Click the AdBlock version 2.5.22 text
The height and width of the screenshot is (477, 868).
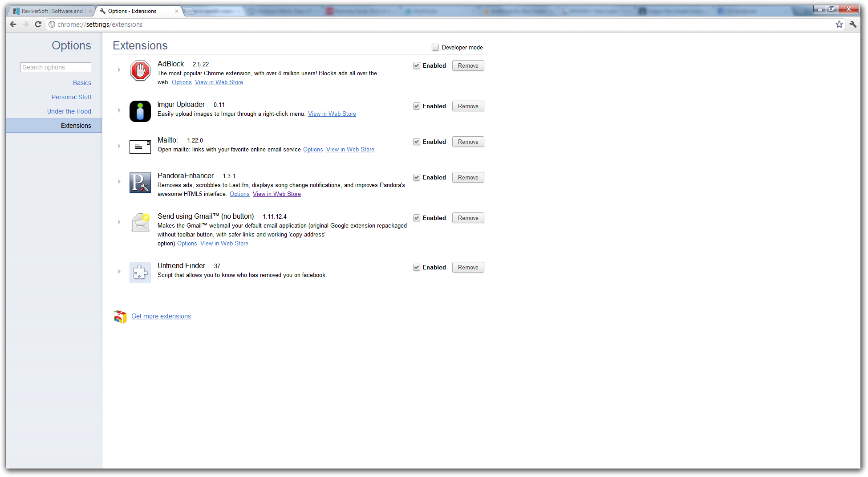coord(201,65)
